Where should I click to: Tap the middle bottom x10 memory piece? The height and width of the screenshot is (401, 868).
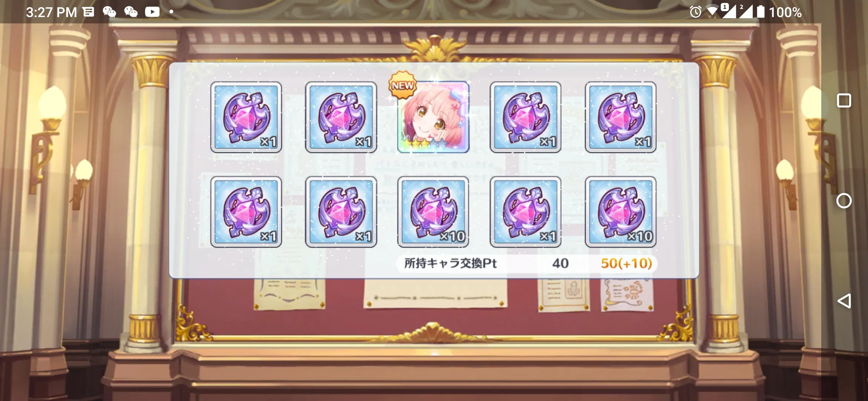point(433,212)
